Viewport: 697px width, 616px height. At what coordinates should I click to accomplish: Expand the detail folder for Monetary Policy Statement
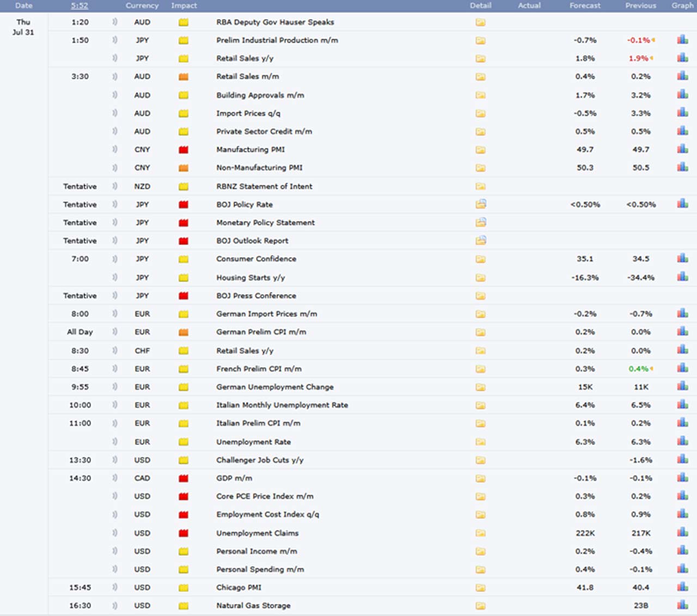(x=480, y=222)
